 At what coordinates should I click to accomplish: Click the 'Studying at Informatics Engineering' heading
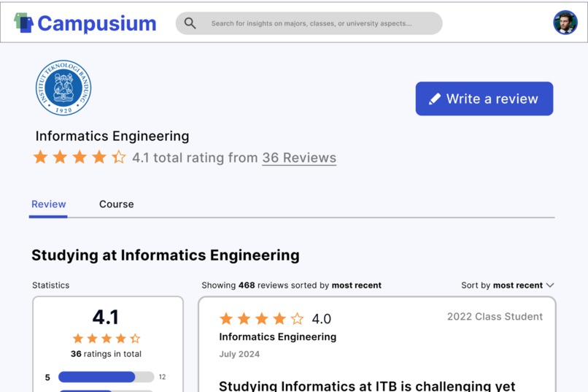[166, 255]
